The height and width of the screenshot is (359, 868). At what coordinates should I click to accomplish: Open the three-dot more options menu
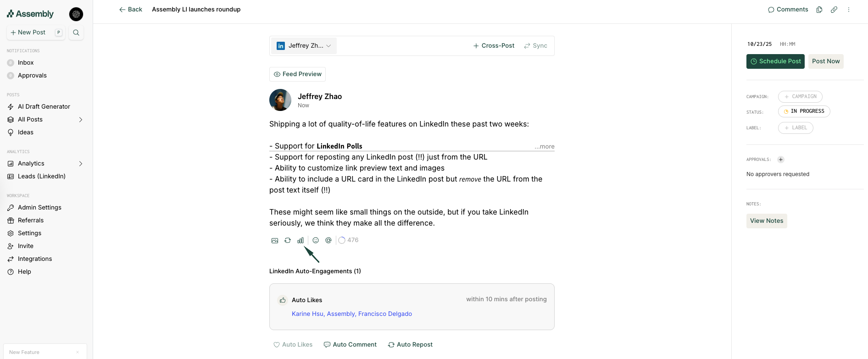(849, 10)
